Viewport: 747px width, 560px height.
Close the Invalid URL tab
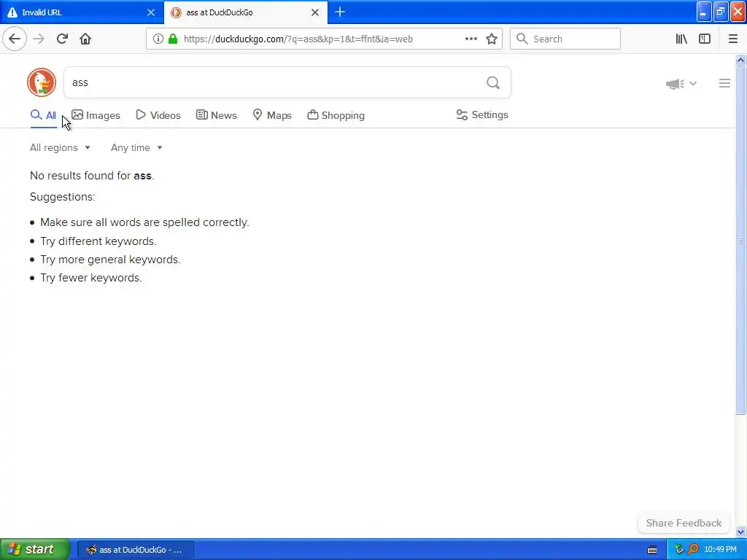click(x=151, y=12)
